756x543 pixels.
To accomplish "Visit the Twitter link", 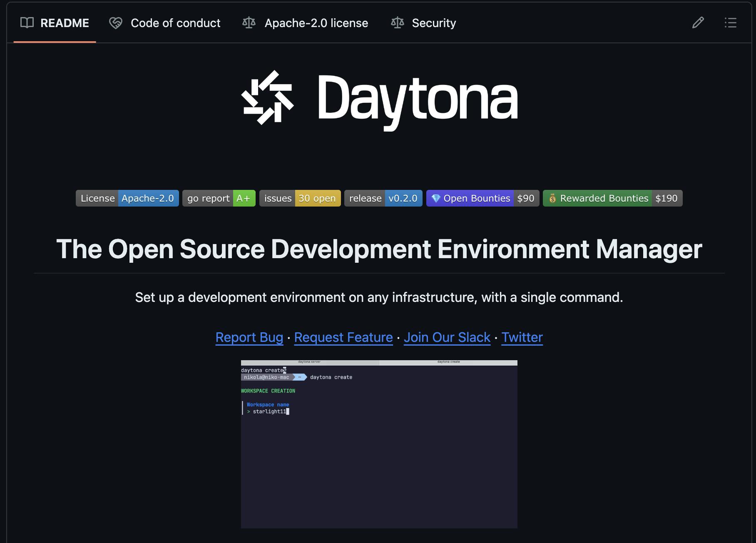I will (x=522, y=337).
